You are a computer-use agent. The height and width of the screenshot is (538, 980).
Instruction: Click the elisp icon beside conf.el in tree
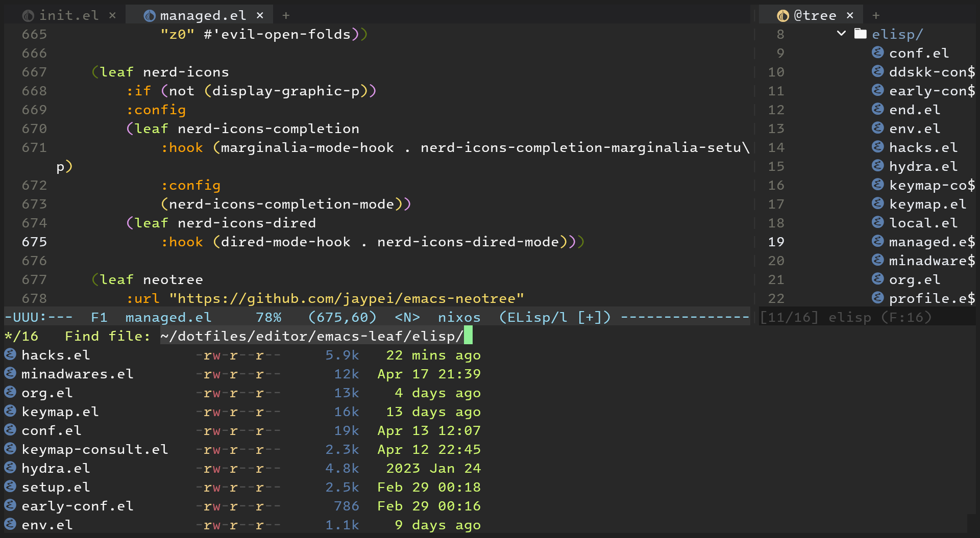pyautogui.click(x=877, y=53)
